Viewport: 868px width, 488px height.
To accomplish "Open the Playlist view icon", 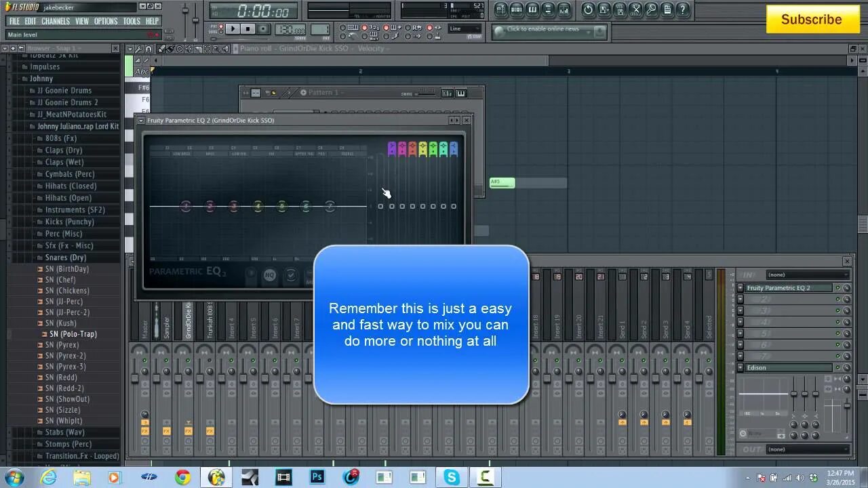I will (x=501, y=9).
